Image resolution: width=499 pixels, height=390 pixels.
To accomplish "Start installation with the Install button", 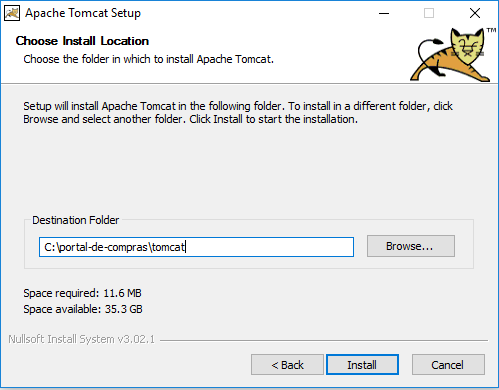I will (x=362, y=365).
